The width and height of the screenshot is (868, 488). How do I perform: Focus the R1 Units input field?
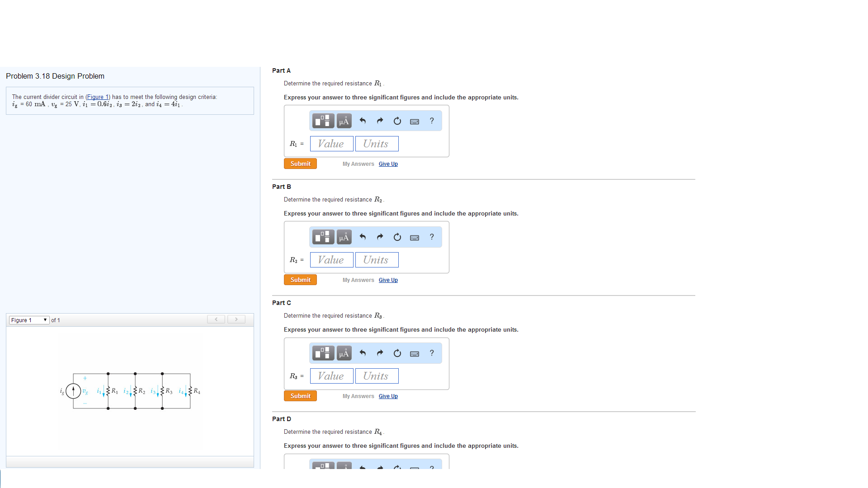point(377,144)
